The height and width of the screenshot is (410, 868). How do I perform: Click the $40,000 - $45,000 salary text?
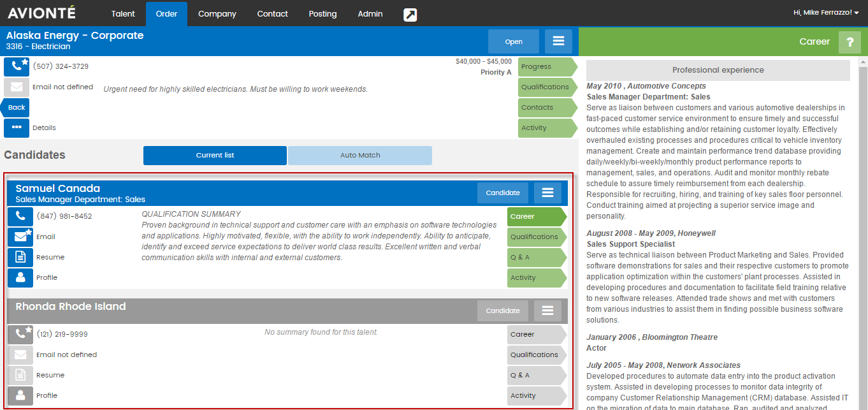(x=484, y=62)
